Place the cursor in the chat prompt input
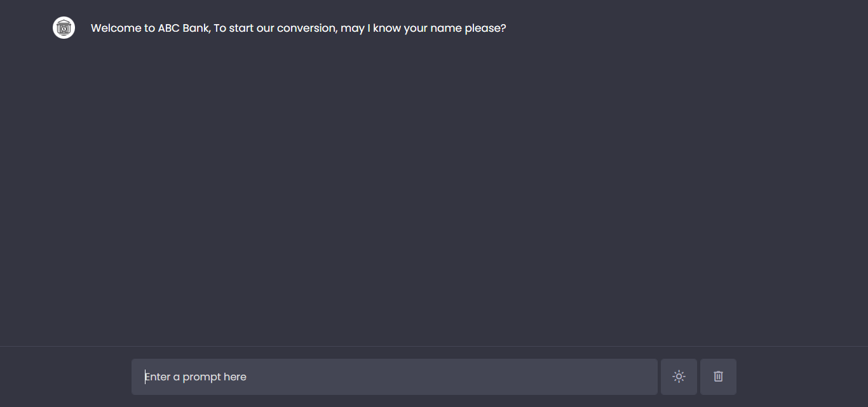 (x=394, y=377)
